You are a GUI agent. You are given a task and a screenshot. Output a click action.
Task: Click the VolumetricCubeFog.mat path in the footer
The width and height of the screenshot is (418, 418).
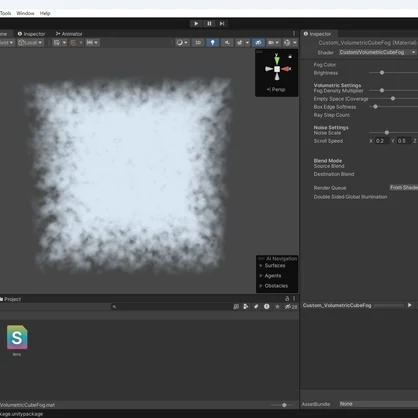tap(27, 405)
